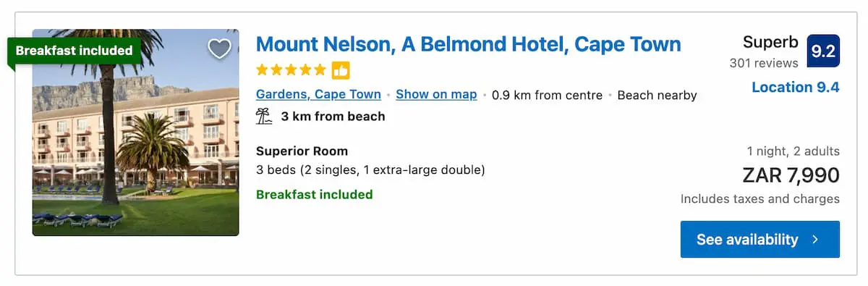868x286 pixels.
Task: Click the Location 9.4 score
Action: pyautogui.click(x=796, y=88)
